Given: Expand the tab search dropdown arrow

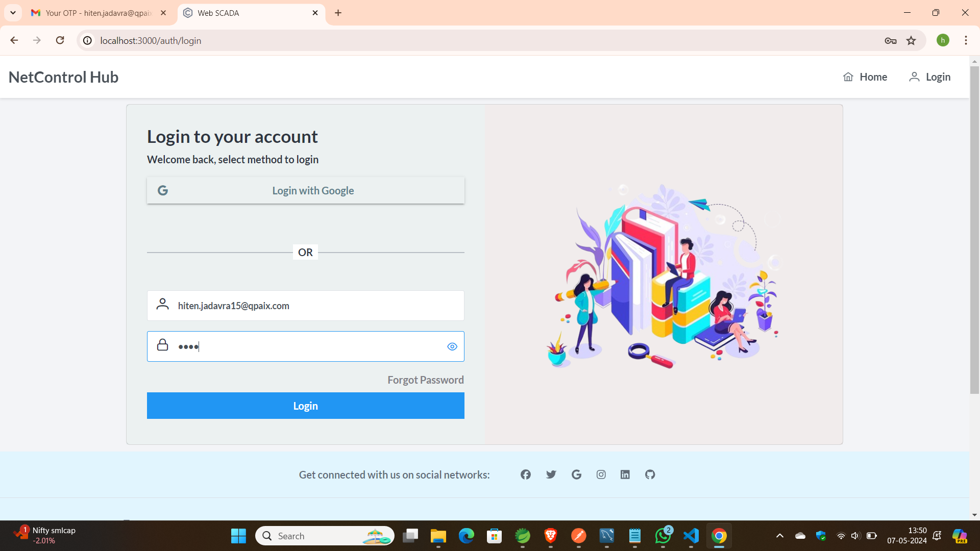Looking at the screenshot, I should coord(13,13).
